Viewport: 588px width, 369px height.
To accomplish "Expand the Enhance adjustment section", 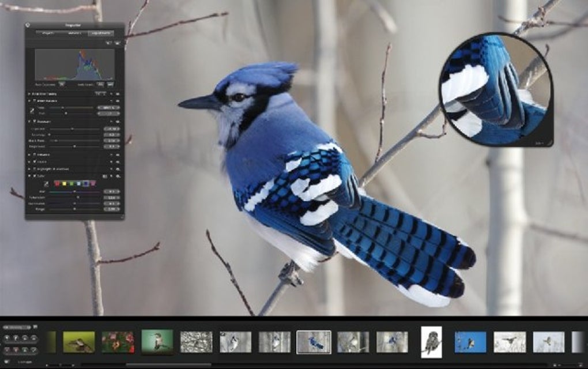I will pos(28,154).
